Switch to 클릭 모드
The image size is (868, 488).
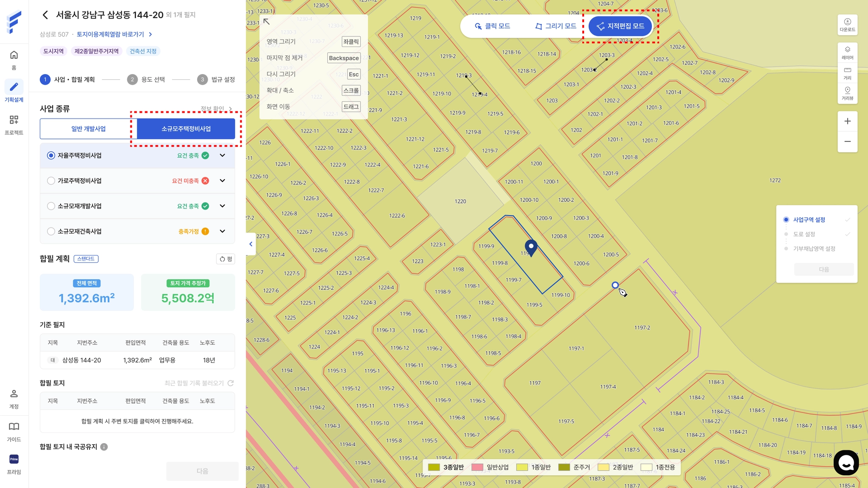(492, 26)
